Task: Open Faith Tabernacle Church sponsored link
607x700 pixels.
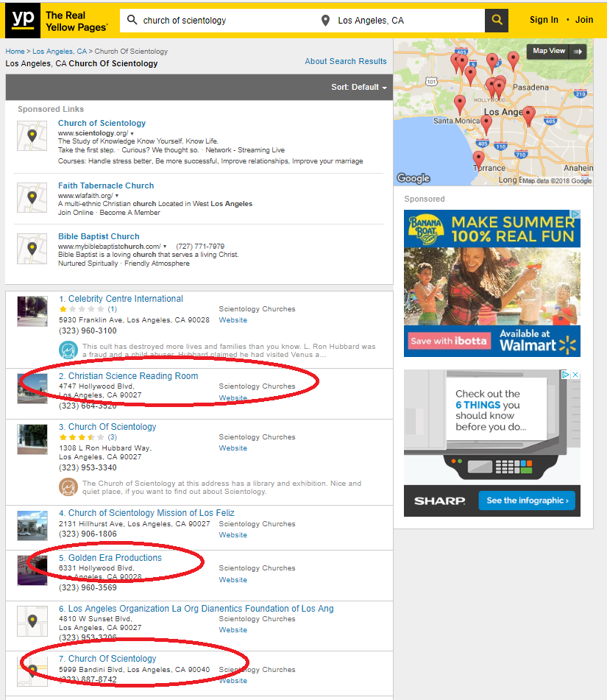Action: (106, 185)
